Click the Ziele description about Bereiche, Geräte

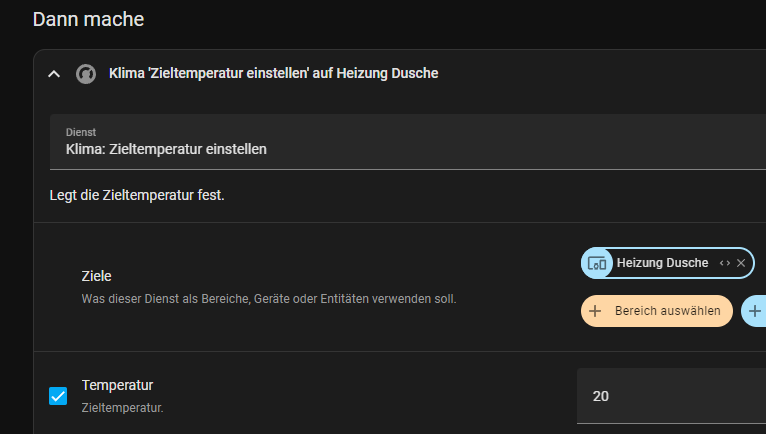(268, 298)
